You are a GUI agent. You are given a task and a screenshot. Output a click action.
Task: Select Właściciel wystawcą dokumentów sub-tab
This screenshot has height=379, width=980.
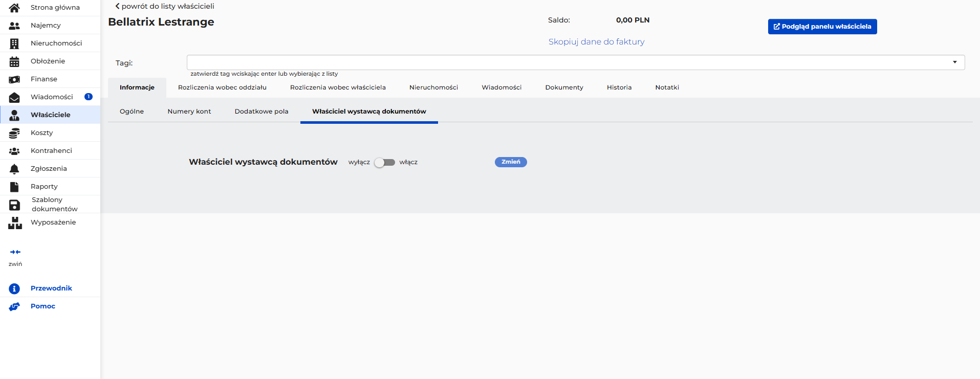pyautogui.click(x=369, y=112)
